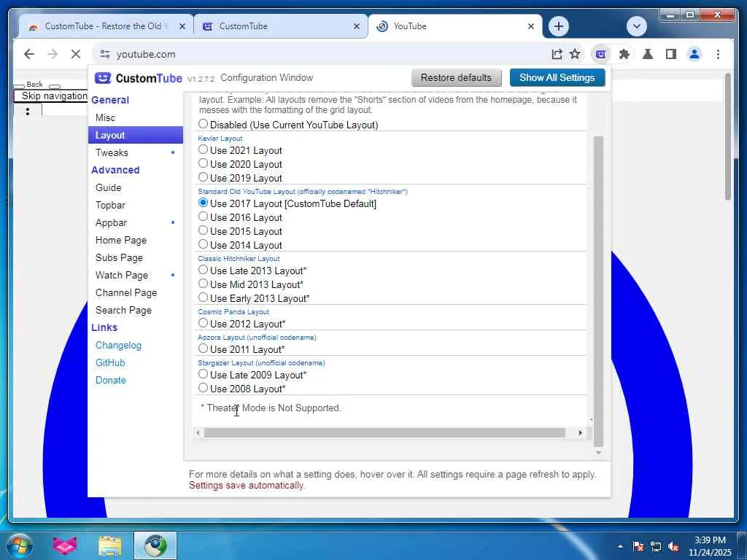Open the CustomTube extension icon

[601, 54]
